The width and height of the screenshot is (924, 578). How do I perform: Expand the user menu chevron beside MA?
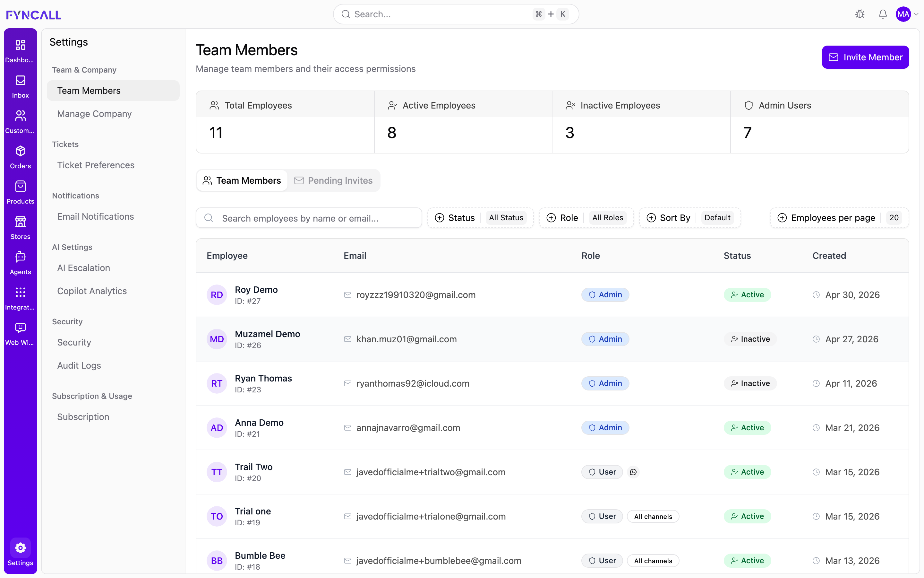(916, 14)
